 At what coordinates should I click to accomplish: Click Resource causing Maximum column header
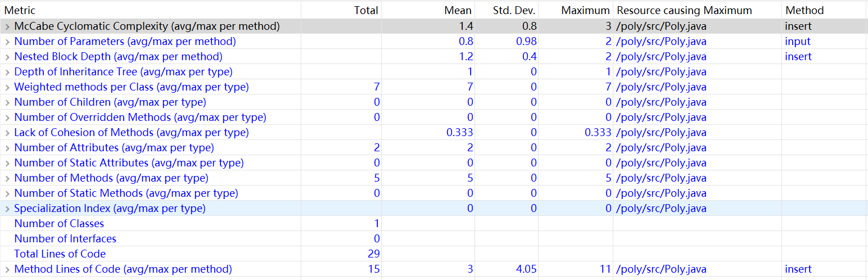(697, 10)
